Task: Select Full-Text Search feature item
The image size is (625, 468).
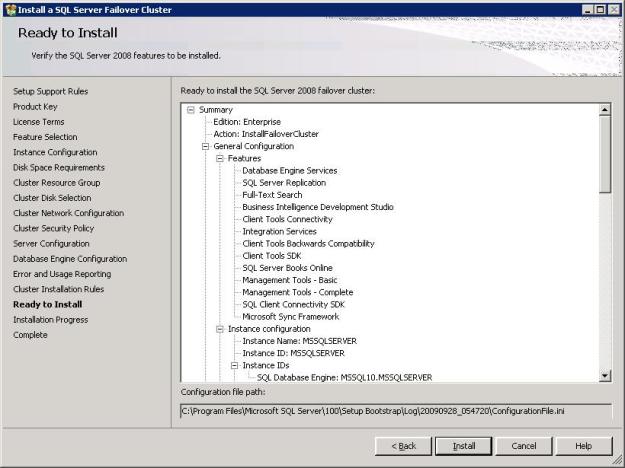Action: pyautogui.click(x=272, y=195)
